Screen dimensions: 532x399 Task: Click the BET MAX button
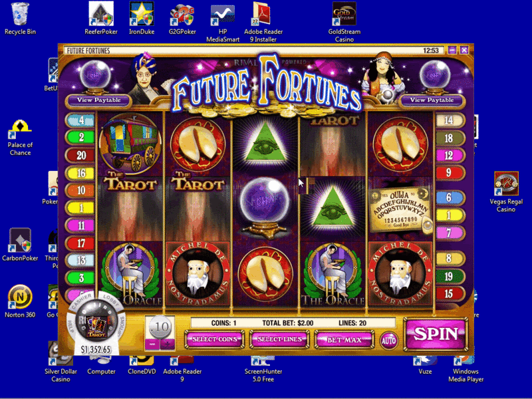[x=344, y=340]
